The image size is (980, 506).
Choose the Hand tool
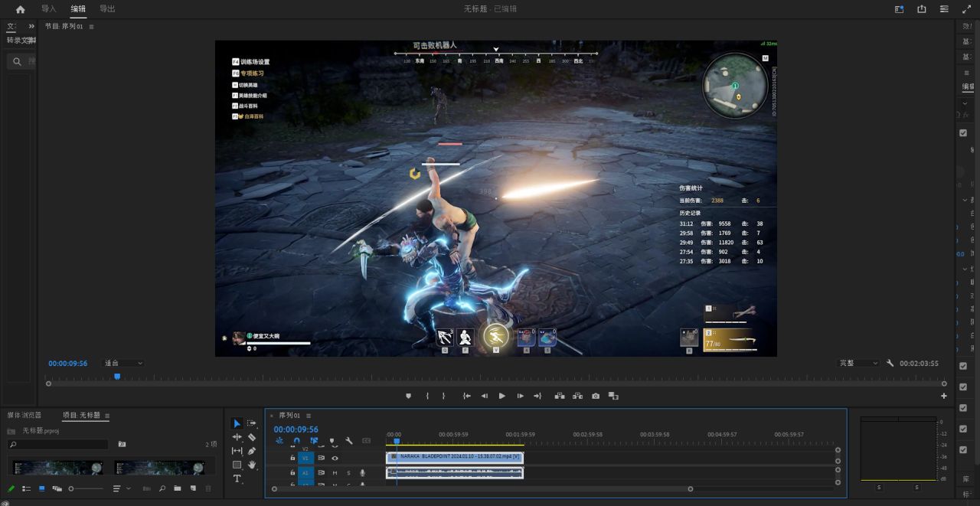(x=252, y=465)
